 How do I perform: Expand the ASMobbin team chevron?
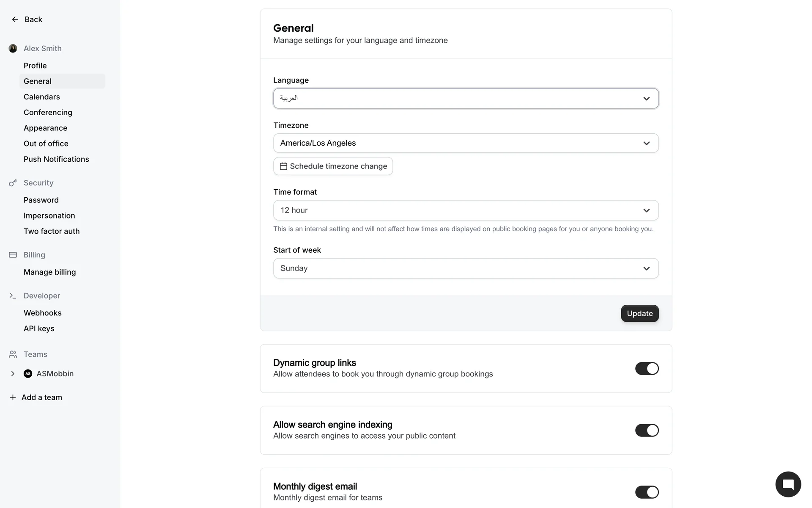click(13, 373)
